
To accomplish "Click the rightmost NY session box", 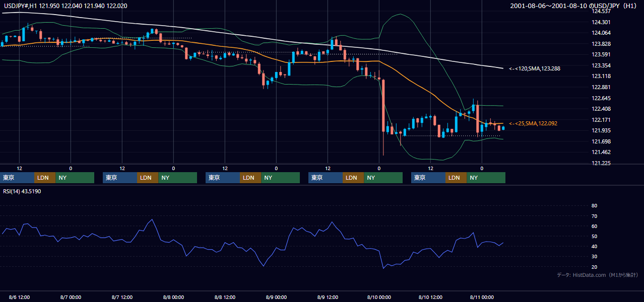I will [x=486, y=178].
